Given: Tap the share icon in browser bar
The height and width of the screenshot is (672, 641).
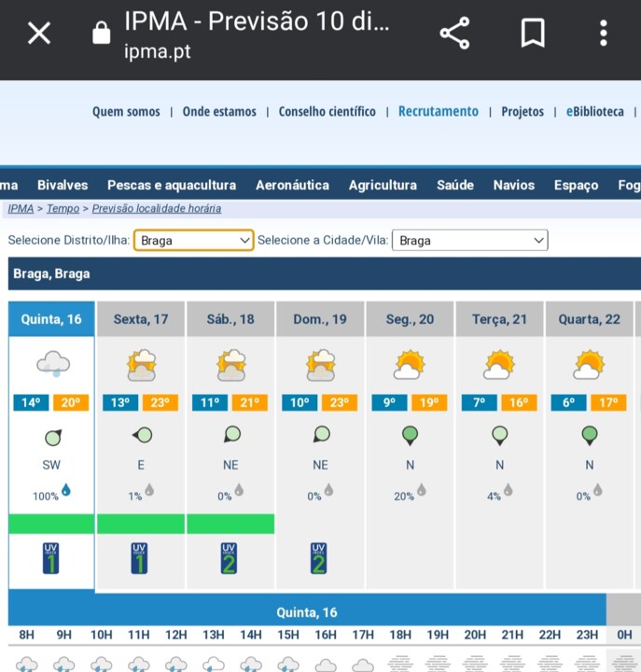Looking at the screenshot, I should click(x=454, y=35).
